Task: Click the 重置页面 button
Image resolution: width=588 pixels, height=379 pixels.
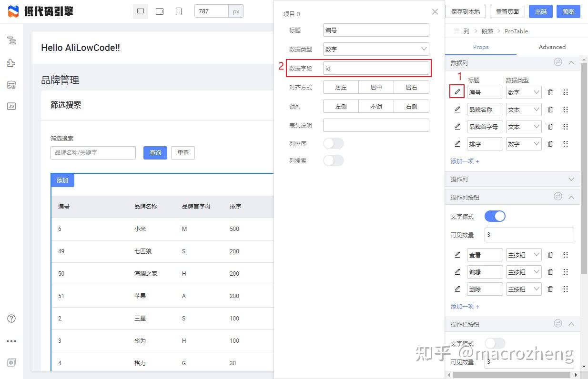Action: point(507,11)
